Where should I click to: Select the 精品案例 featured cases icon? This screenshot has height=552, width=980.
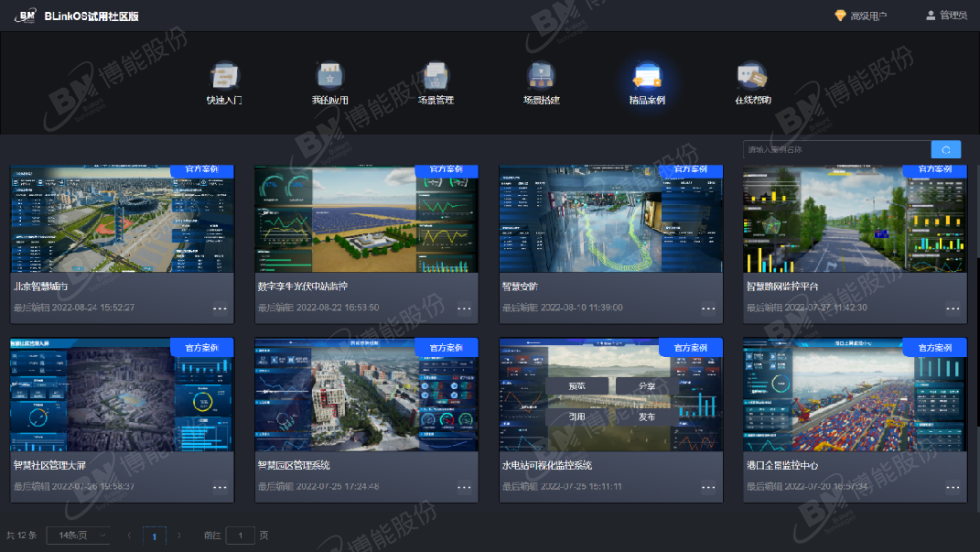coord(647,76)
